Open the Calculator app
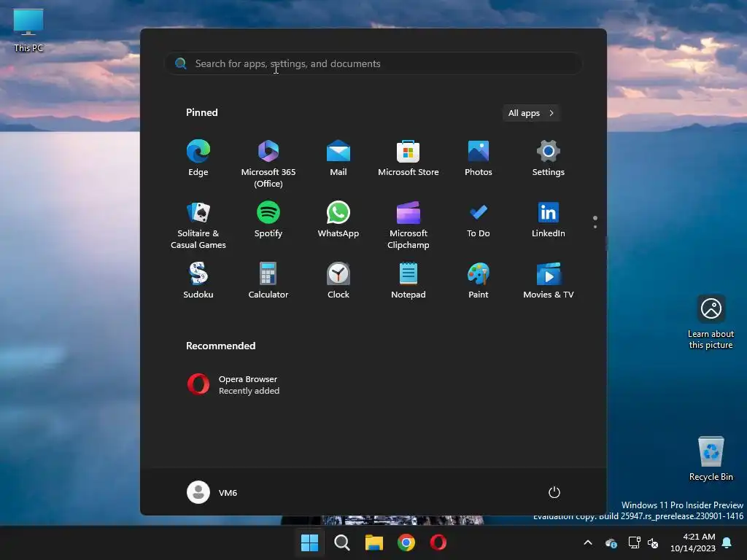 268,281
